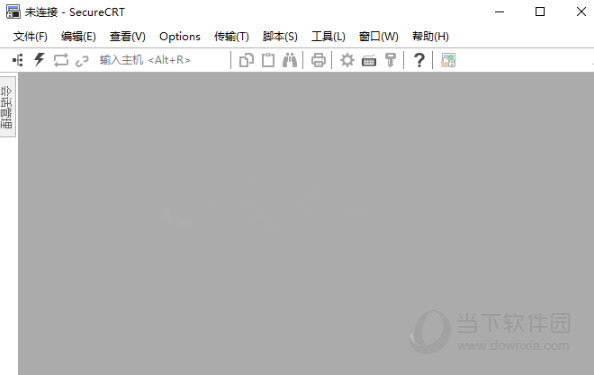Image resolution: width=594 pixels, height=375 pixels.
Task: Click the SecureCRT app icon in title bar
Action: pos(13,12)
